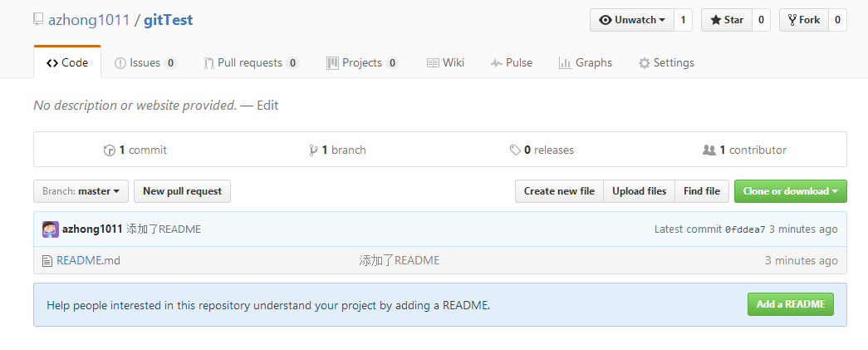This screenshot has height=350, width=868.
Task: Go to the Projects tab
Action: pos(363,63)
